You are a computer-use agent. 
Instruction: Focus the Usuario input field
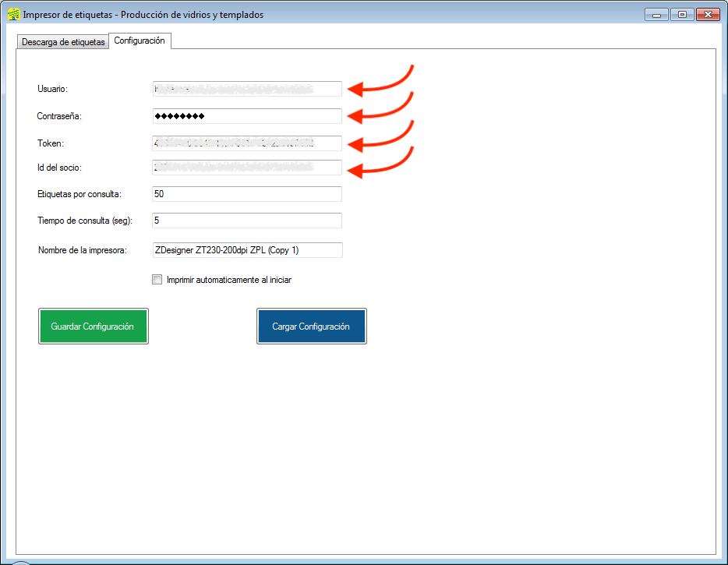247,89
